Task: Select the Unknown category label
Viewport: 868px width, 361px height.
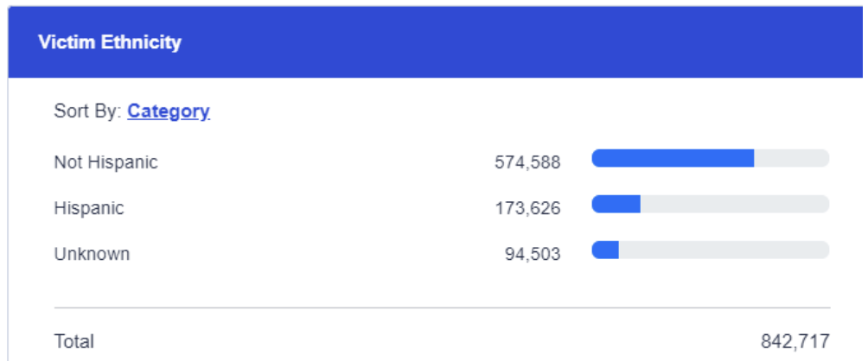Action: coord(92,254)
